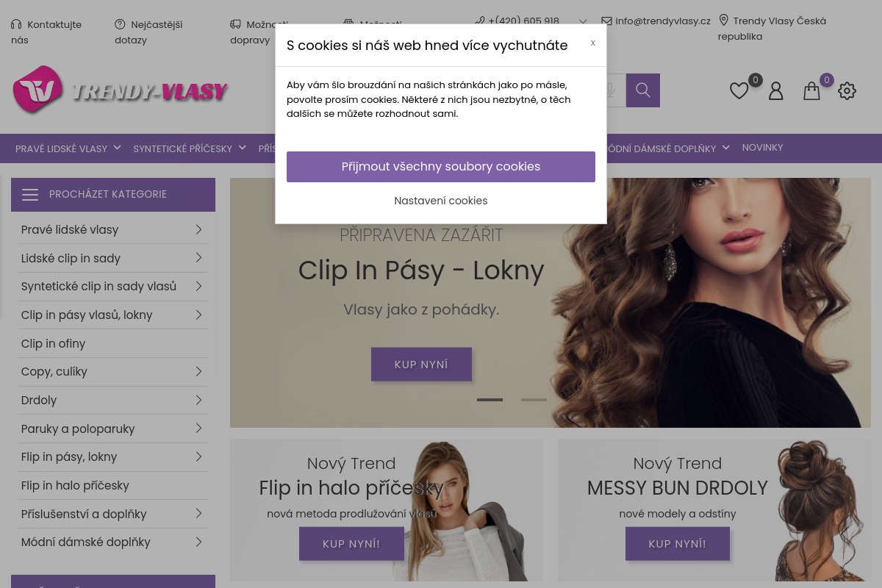Open the settings gear icon in header

click(x=847, y=91)
